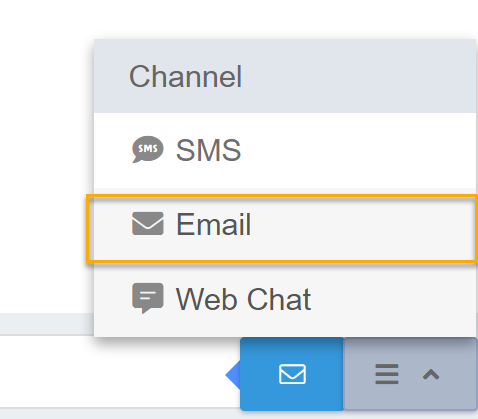Click empty space in the SMS row
The image size is (478, 419).
pos(357,150)
